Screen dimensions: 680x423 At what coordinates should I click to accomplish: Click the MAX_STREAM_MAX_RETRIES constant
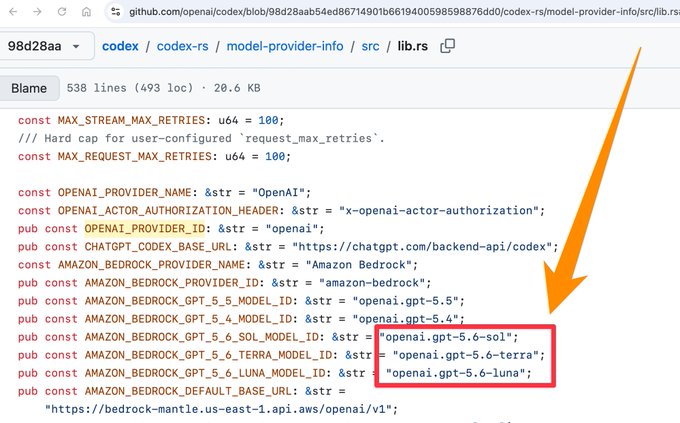click(131, 120)
